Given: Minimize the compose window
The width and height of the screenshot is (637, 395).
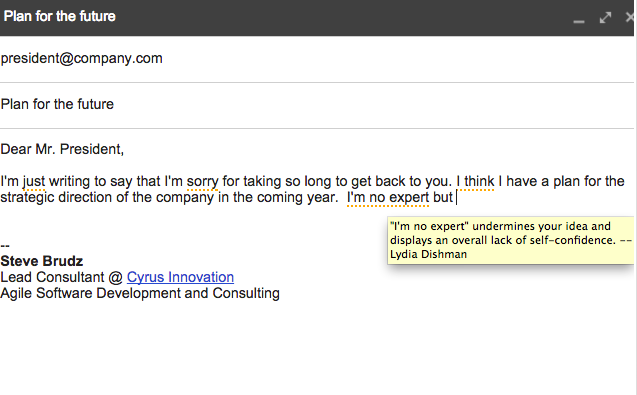Looking at the screenshot, I should pyautogui.click(x=579, y=18).
